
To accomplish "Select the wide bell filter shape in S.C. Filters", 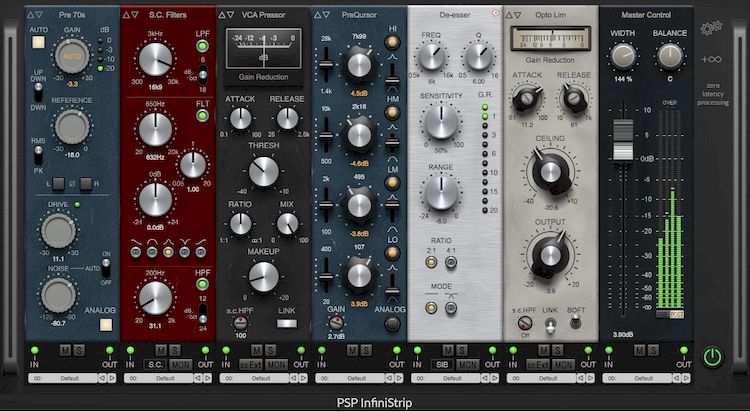I will click(x=152, y=252).
